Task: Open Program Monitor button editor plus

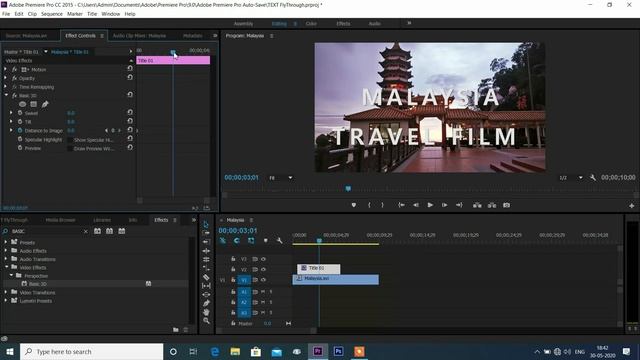Action: (x=631, y=206)
